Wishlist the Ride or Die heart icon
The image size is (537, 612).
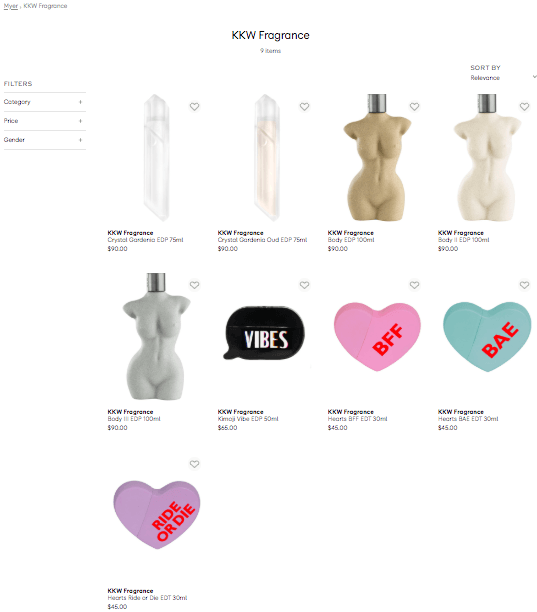(x=194, y=464)
